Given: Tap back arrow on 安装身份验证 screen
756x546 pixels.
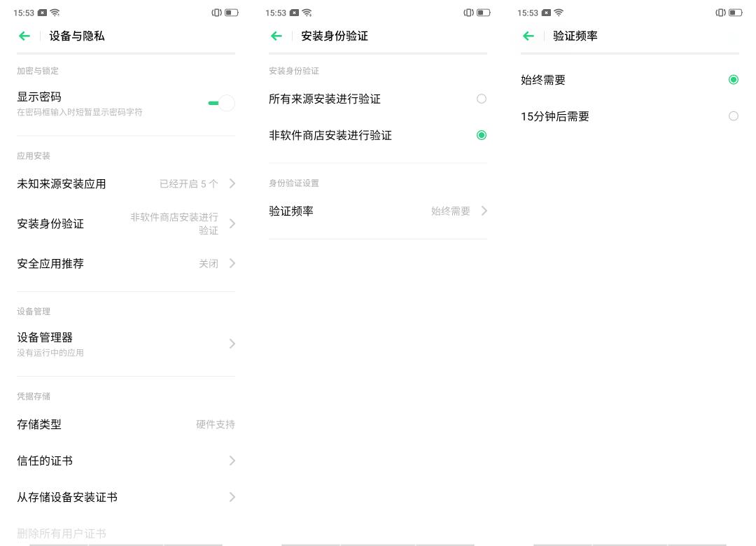Looking at the screenshot, I should 276,36.
